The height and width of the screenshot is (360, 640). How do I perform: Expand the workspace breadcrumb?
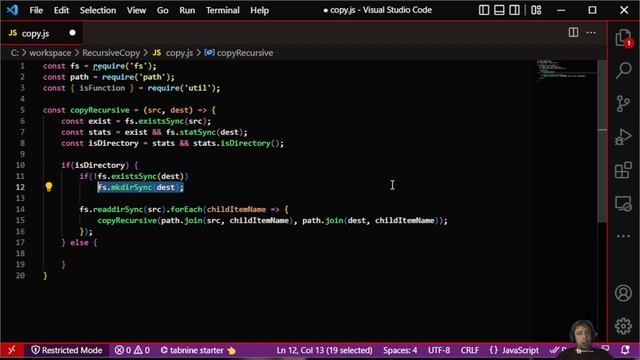click(50, 53)
